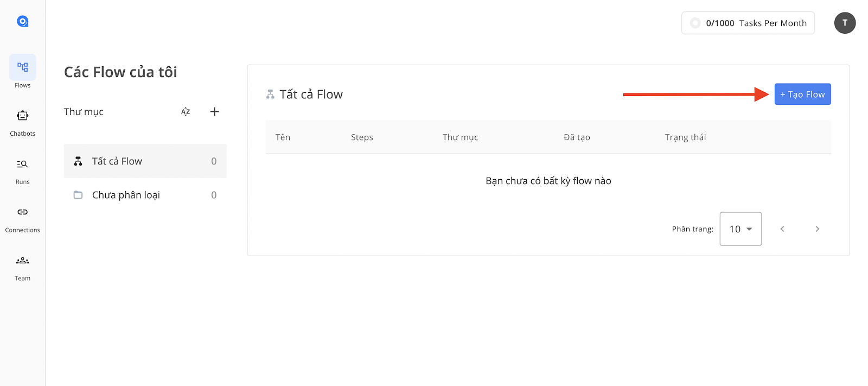Sort folders alphabetically with A-Z icon
The image size is (868, 386).
coord(186,111)
